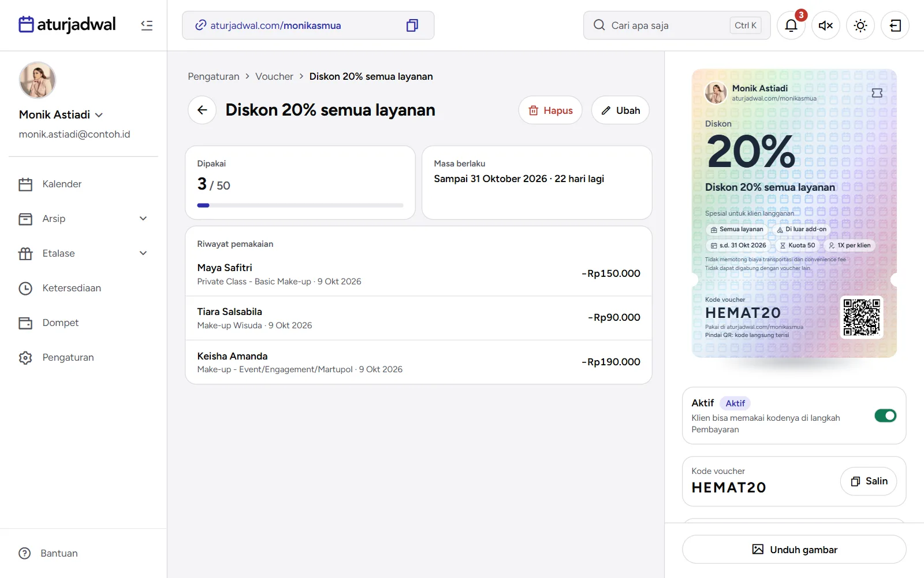Click the QR code on the voucher card

coord(861,317)
